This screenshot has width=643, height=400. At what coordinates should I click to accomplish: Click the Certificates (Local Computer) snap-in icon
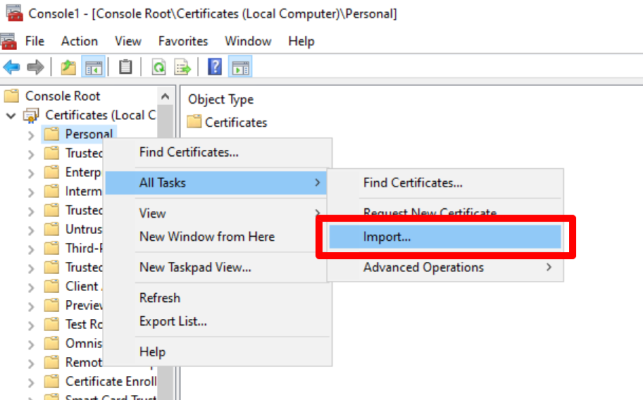coord(31,115)
